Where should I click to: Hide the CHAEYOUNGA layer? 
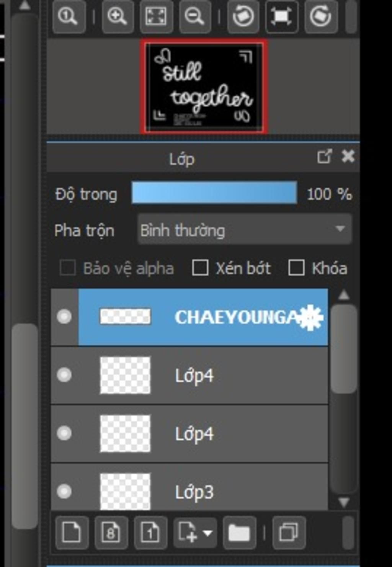[x=64, y=317]
